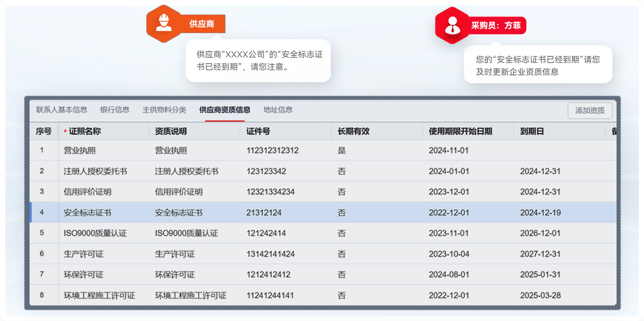
Task: Select the 主供物料分类 tab
Action: click(x=164, y=110)
